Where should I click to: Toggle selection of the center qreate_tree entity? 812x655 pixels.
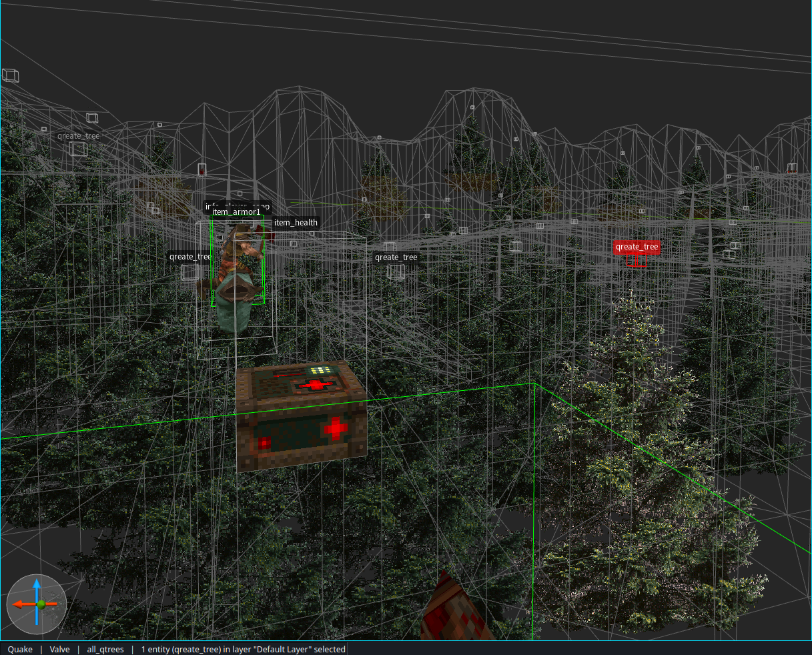pyautogui.click(x=396, y=257)
